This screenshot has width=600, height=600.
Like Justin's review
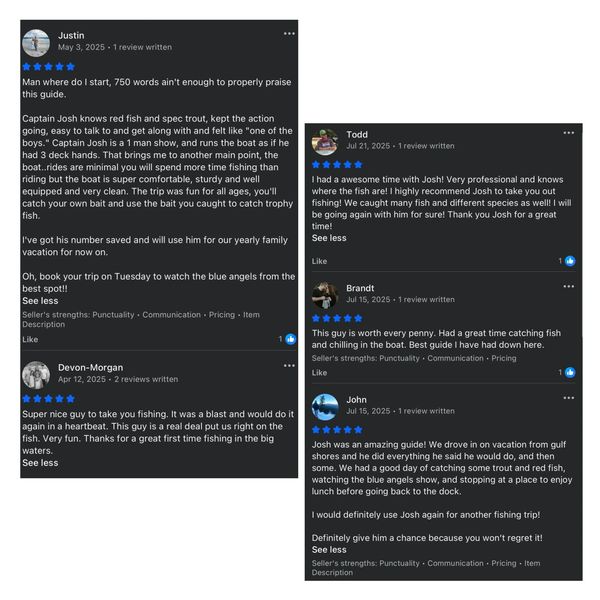tap(30, 339)
